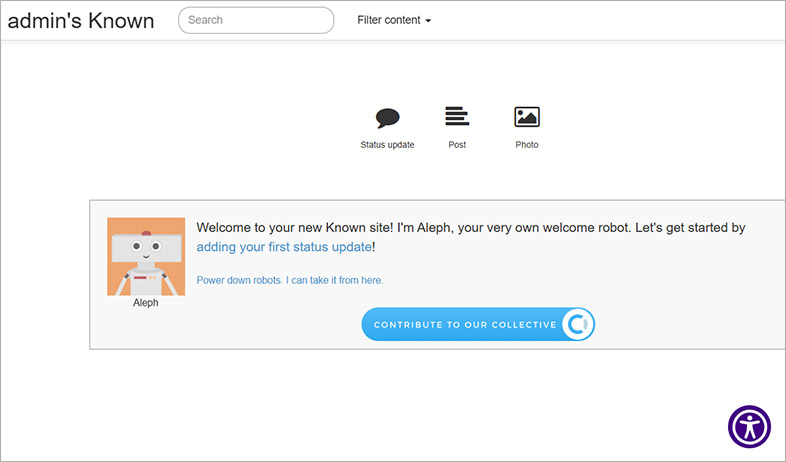The image size is (786, 462).
Task: Click the Status update label text
Action: click(387, 145)
